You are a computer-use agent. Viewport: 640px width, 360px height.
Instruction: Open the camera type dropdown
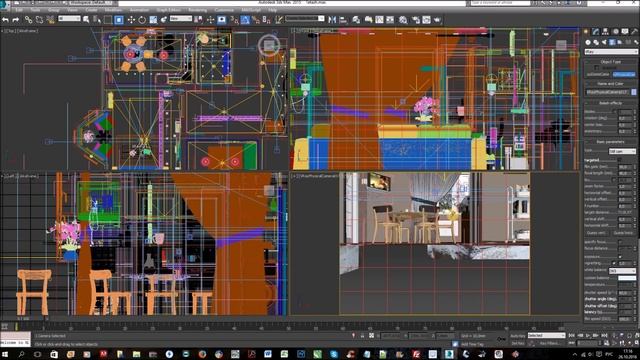pyautogui.click(x=622, y=151)
